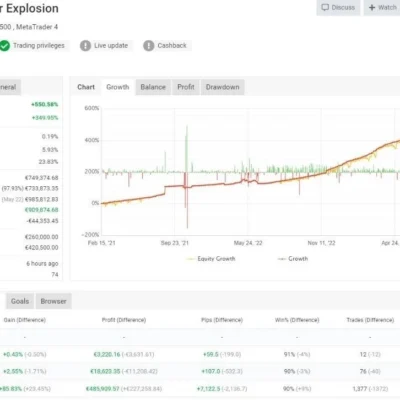Click the 400% y-axis label
Image resolution: width=400 pixels, height=400 pixels.
[x=92, y=140]
